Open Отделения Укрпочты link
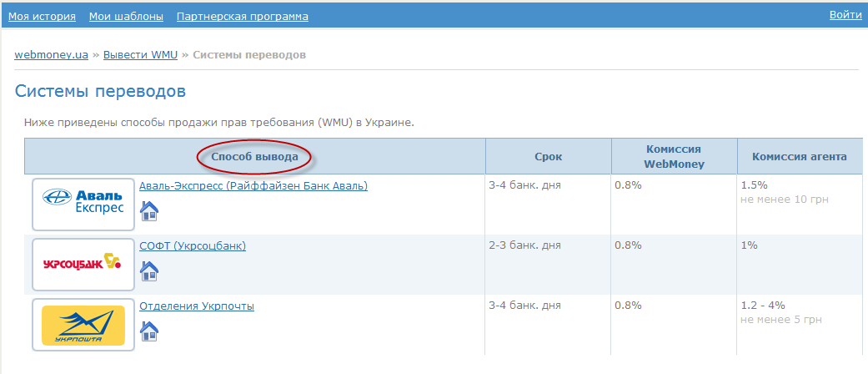This screenshot has height=374, width=868. tap(197, 306)
